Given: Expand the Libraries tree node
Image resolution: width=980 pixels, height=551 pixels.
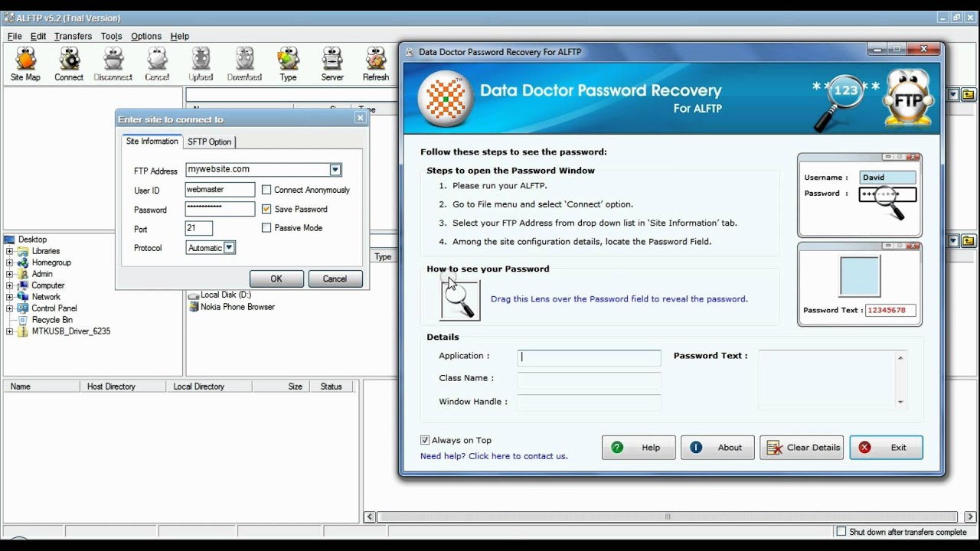Looking at the screenshot, I should (x=10, y=251).
